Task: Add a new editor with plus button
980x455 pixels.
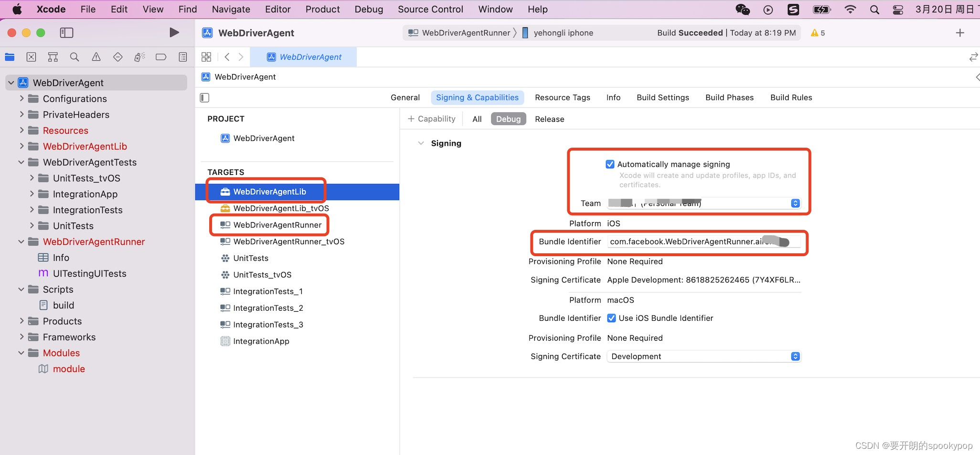Action: 960,32
